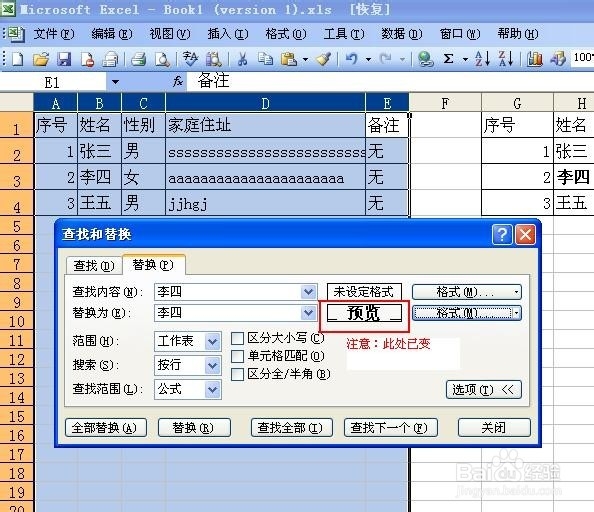Open a file with the Open folder icon
Viewport: 594px width, 512px height.
41,59
